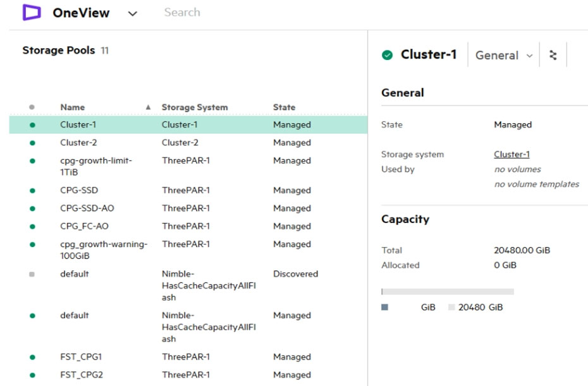Sort by the Storage System column header
588x386 pixels.
point(195,107)
